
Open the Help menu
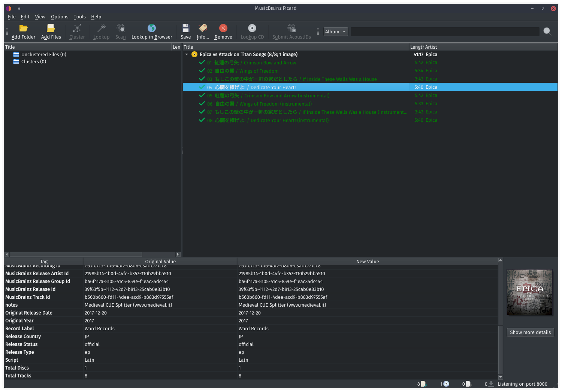pos(96,17)
